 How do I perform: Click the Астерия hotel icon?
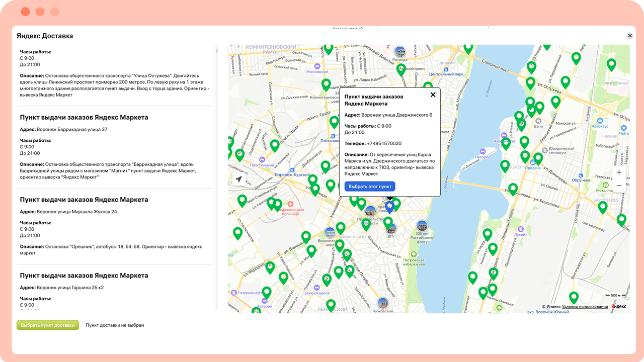click(265, 300)
